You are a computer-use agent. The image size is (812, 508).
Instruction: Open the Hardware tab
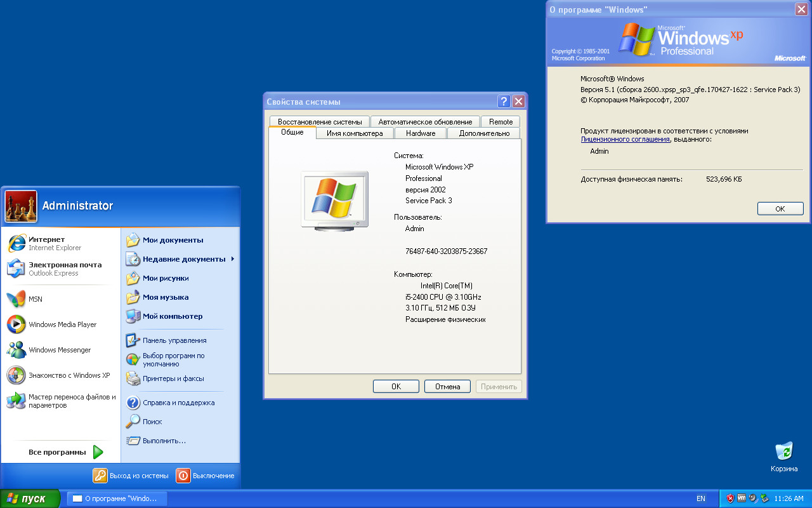(421, 133)
